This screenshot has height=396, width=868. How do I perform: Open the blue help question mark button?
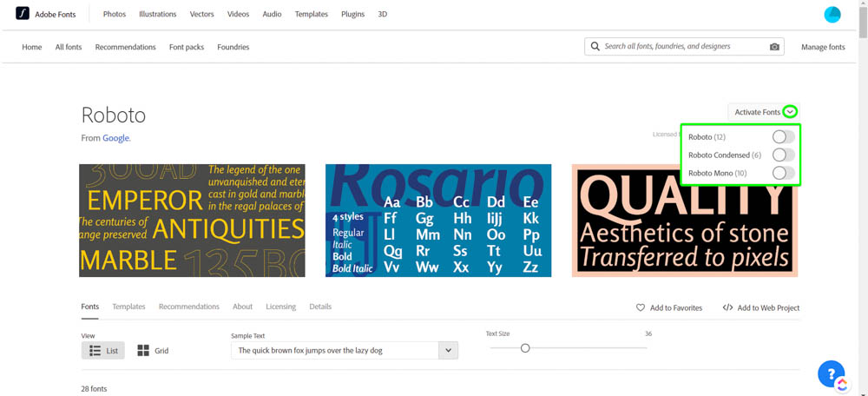tap(831, 373)
